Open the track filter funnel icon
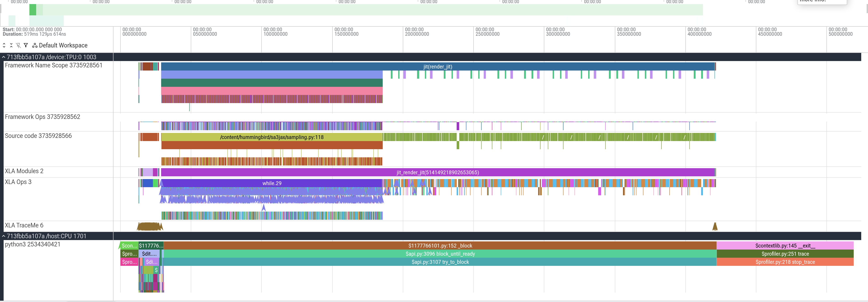868x302 pixels. point(26,45)
